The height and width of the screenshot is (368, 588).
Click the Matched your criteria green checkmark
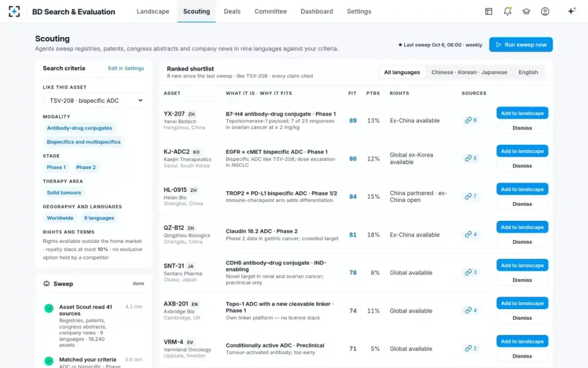(49, 361)
